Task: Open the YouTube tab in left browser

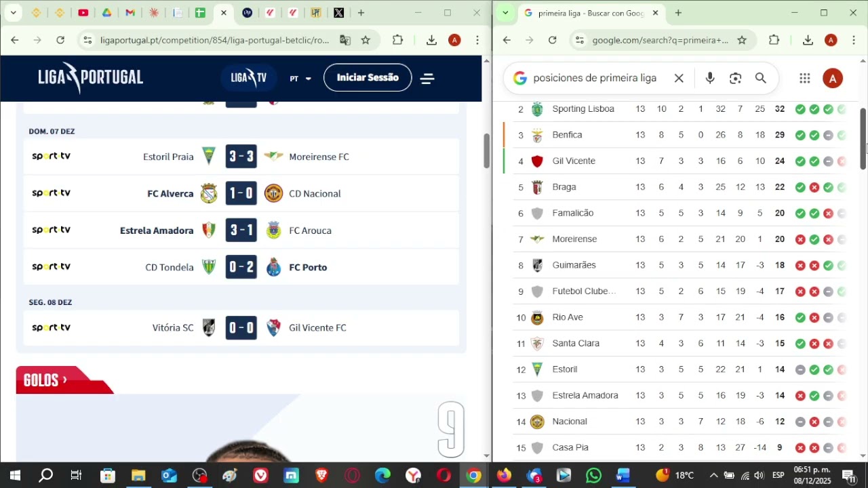Action: (83, 13)
